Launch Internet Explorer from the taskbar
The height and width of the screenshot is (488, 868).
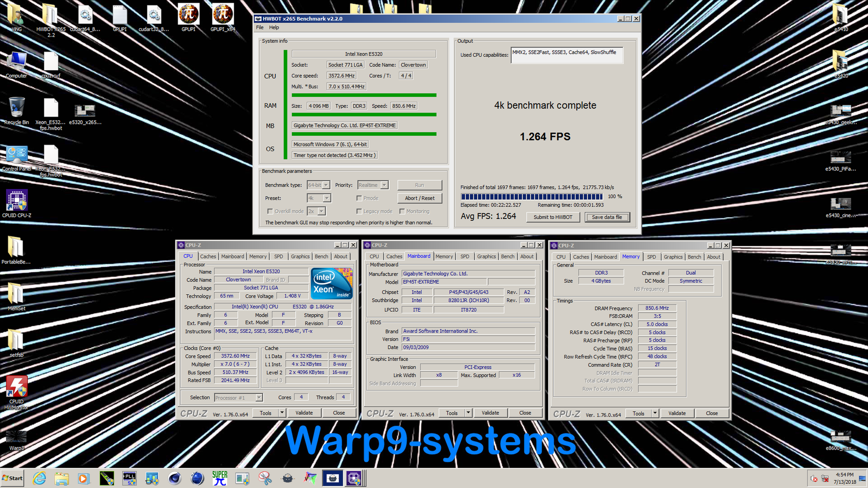click(x=39, y=478)
